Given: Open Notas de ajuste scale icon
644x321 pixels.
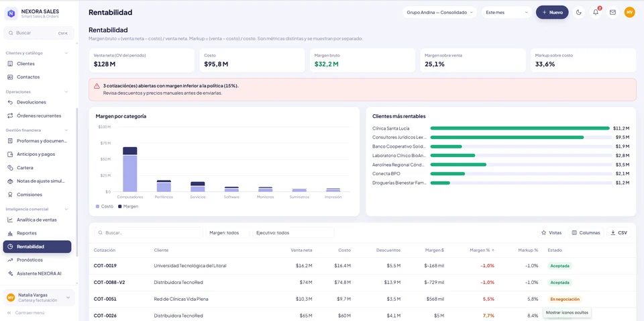Looking at the screenshot, I should (x=10, y=181).
